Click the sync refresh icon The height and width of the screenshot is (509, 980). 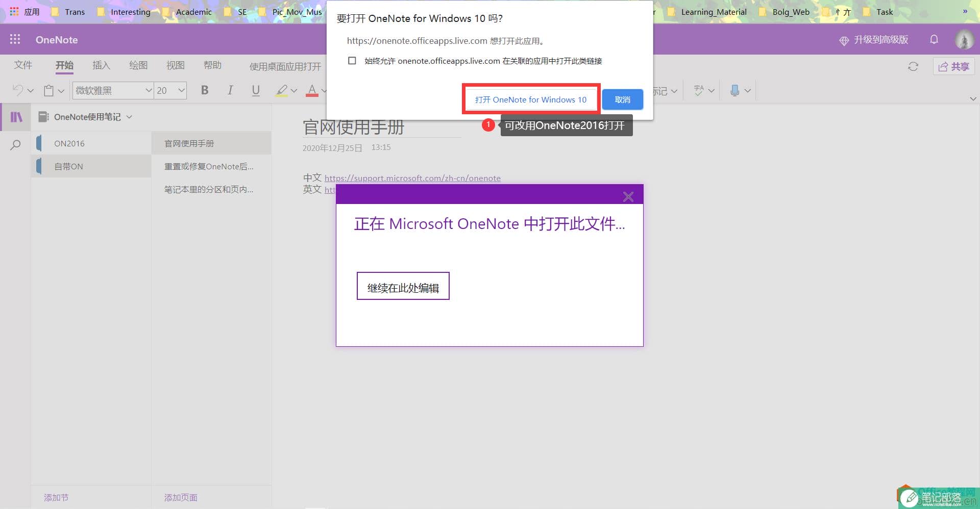[913, 66]
